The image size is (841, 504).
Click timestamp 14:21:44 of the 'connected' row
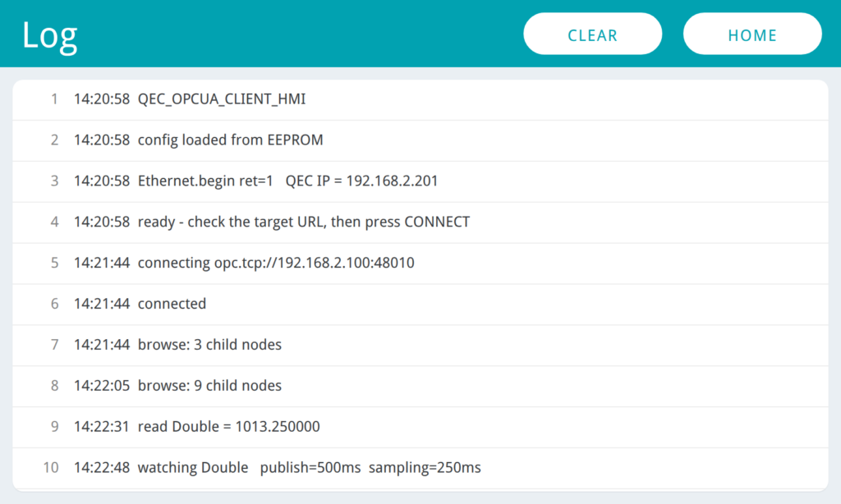click(102, 304)
